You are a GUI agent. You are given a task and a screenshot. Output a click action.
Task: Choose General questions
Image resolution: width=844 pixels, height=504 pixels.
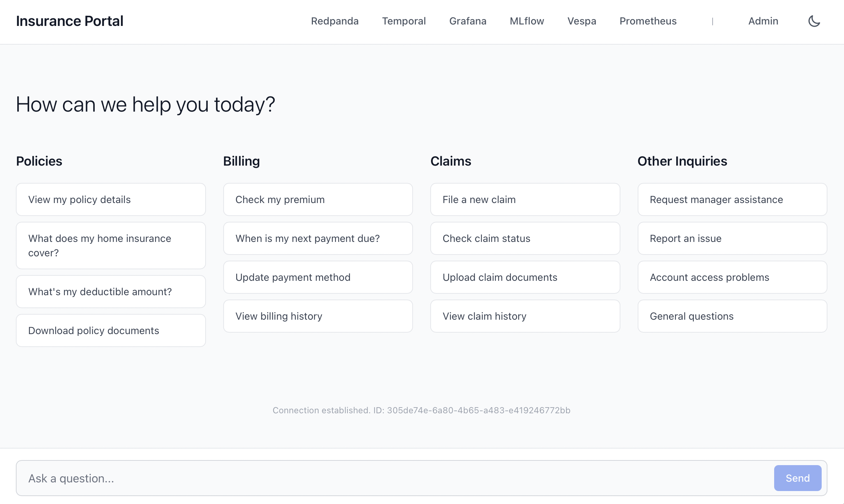[x=732, y=316]
